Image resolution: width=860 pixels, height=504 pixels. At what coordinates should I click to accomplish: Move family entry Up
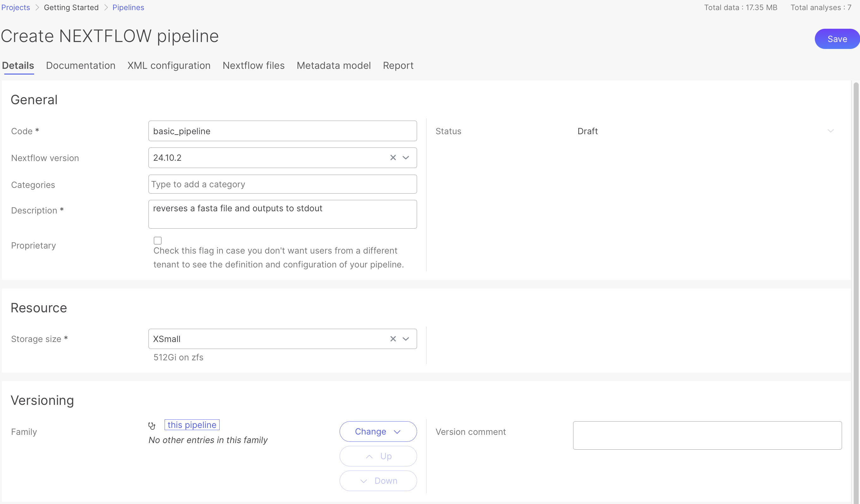click(x=378, y=456)
